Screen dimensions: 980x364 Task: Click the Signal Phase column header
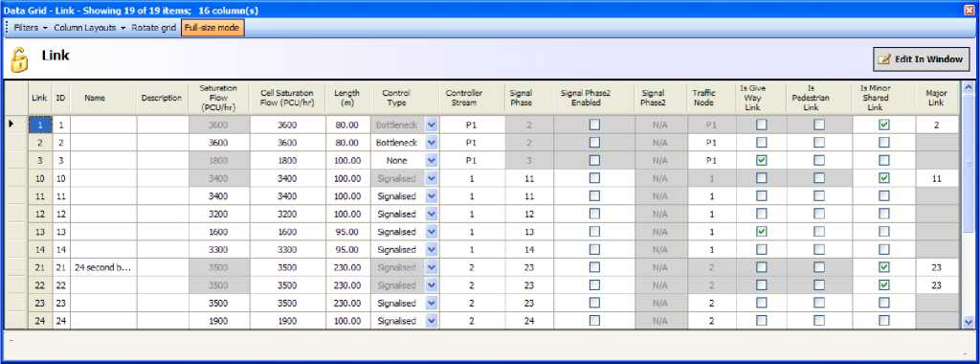(521, 99)
